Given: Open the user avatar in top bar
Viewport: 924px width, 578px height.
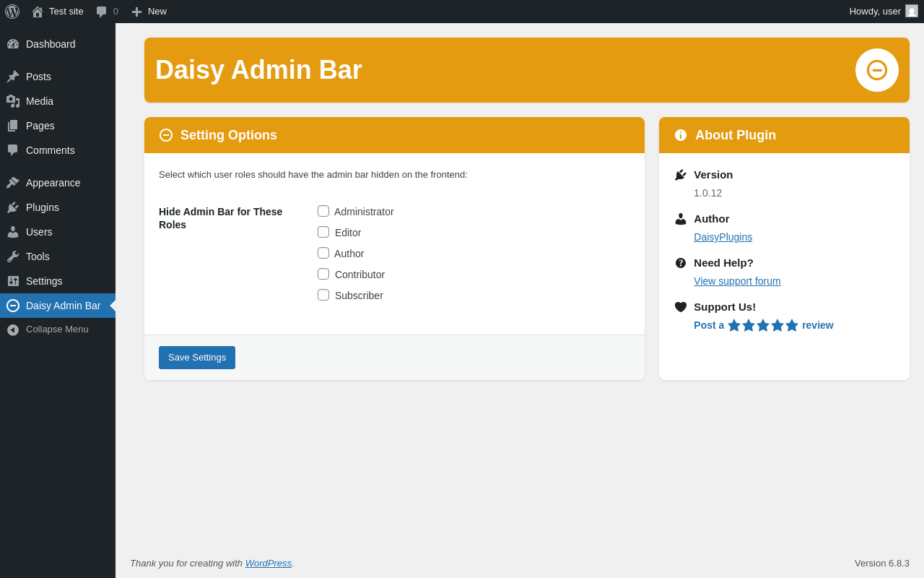Looking at the screenshot, I should (912, 12).
